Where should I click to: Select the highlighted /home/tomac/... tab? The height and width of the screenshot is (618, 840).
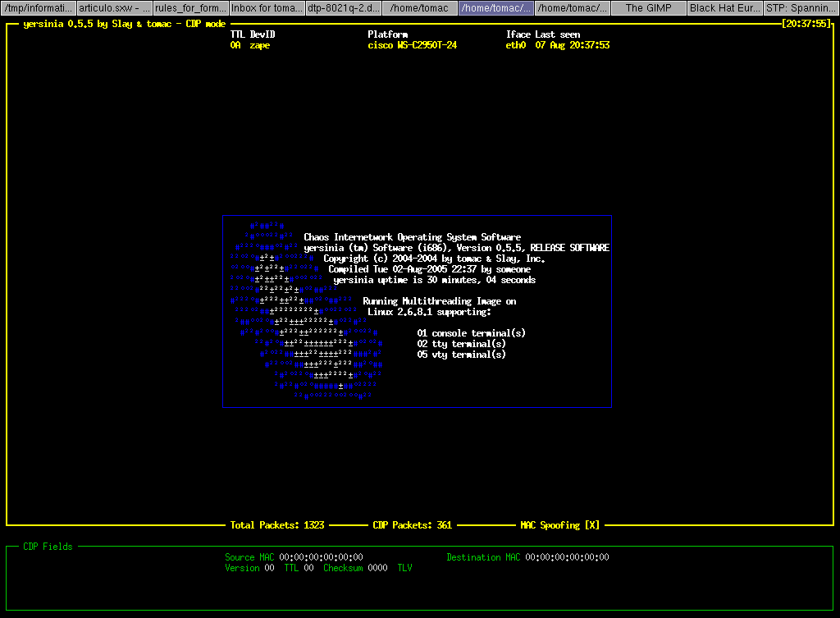(x=496, y=8)
